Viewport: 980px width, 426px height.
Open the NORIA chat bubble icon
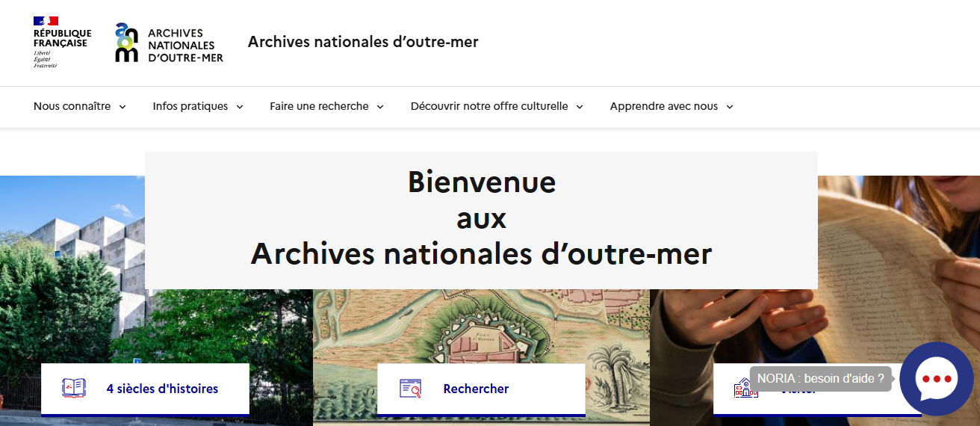coord(936,379)
